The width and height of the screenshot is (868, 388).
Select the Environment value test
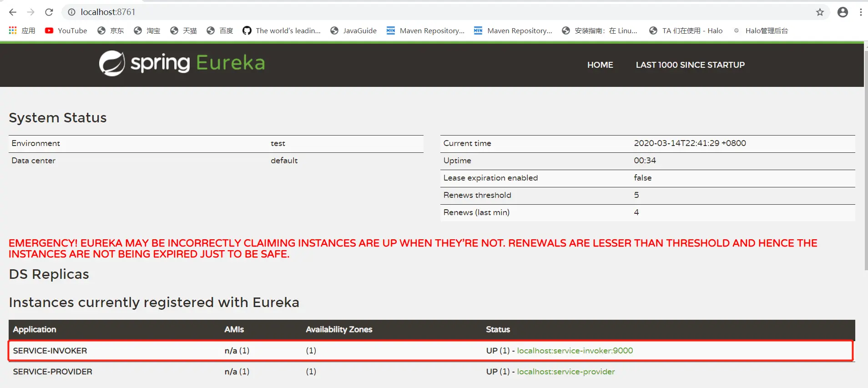(x=278, y=143)
